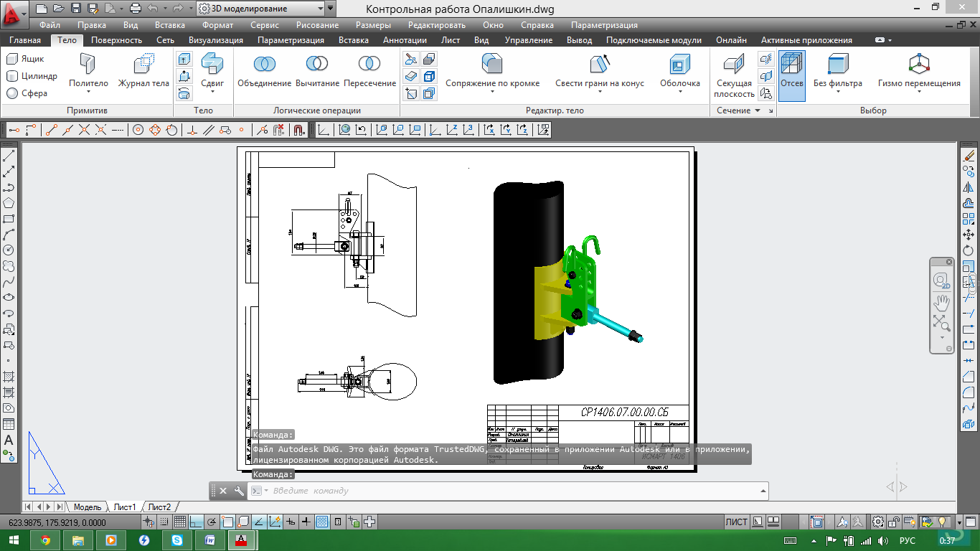The image size is (980, 551).
Task: Expand the Сдвиг dropdown arrow
Action: pos(212,93)
